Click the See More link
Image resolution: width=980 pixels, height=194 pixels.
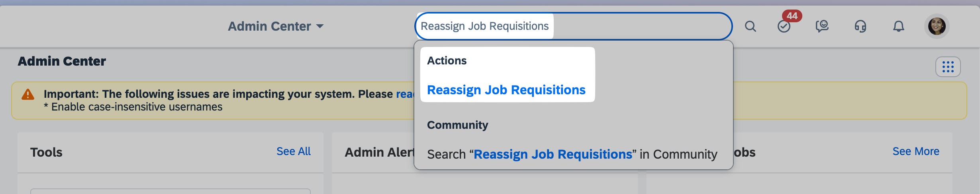pyautogui.click(x=915, y=151)
